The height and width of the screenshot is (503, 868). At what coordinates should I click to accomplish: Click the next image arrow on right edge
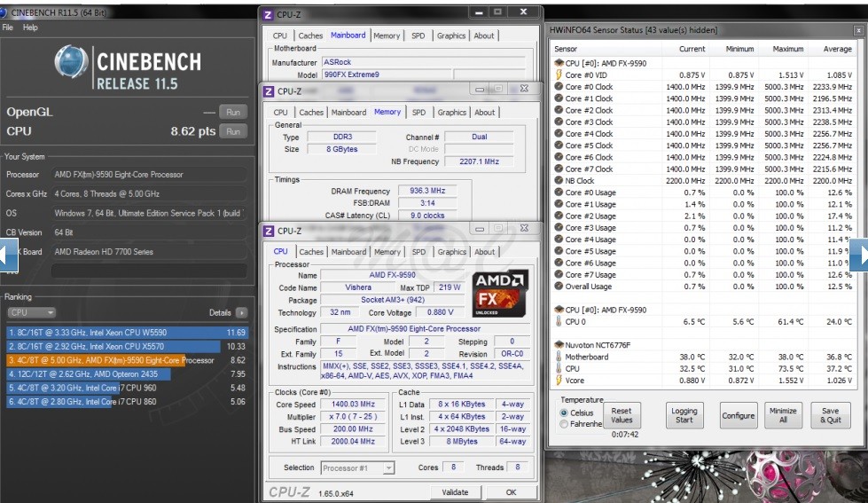click(x=859, y=255)
